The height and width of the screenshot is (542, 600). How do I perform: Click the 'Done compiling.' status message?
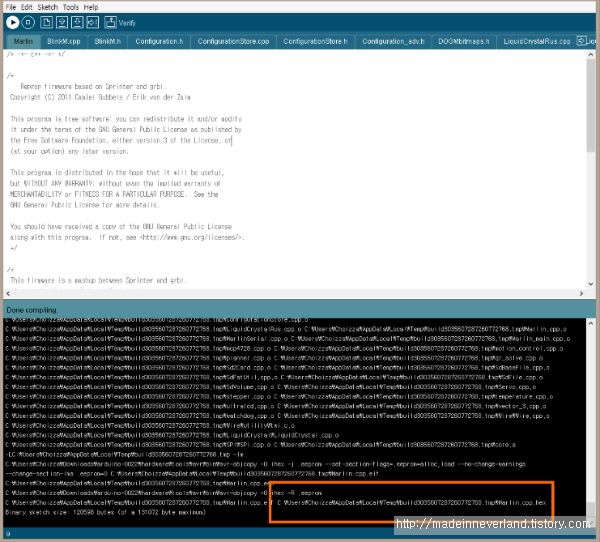32,310
